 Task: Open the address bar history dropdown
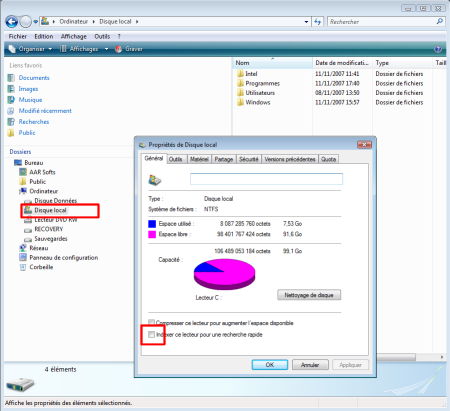306,22
